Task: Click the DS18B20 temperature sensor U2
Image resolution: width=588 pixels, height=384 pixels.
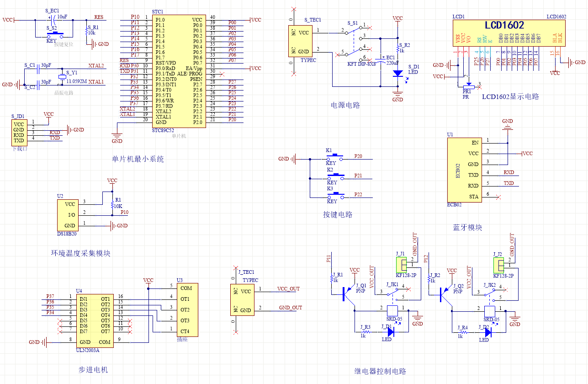Action: 68,215
